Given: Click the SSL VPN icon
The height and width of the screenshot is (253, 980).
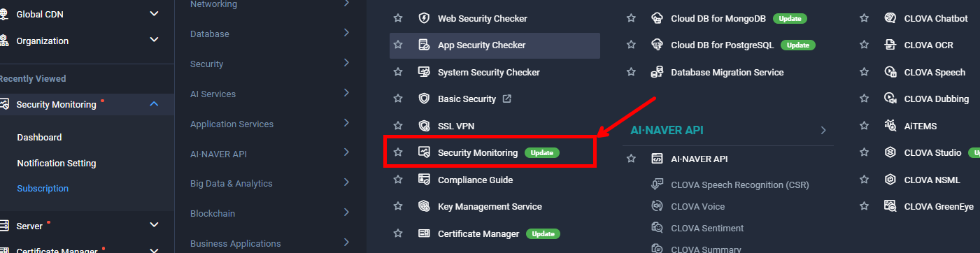Looking at the screenshot, I should click(424, 126).
